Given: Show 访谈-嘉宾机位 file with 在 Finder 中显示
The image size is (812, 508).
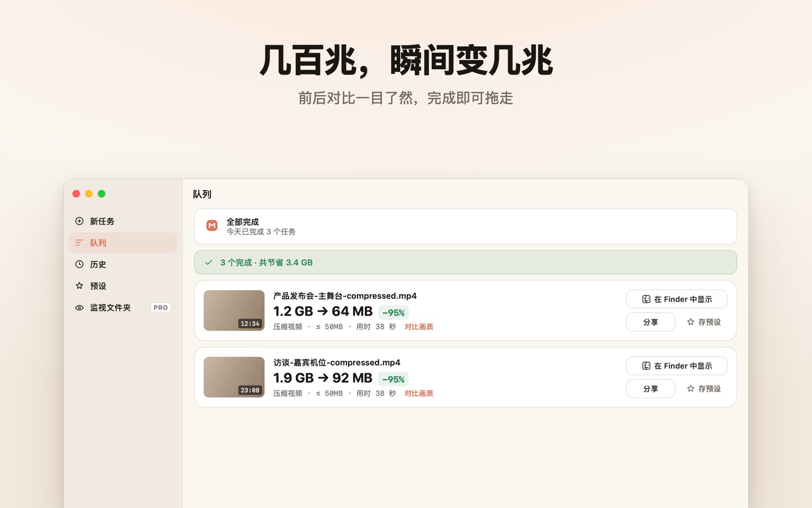Looking at the screenshot, I should tap(676, 366).
